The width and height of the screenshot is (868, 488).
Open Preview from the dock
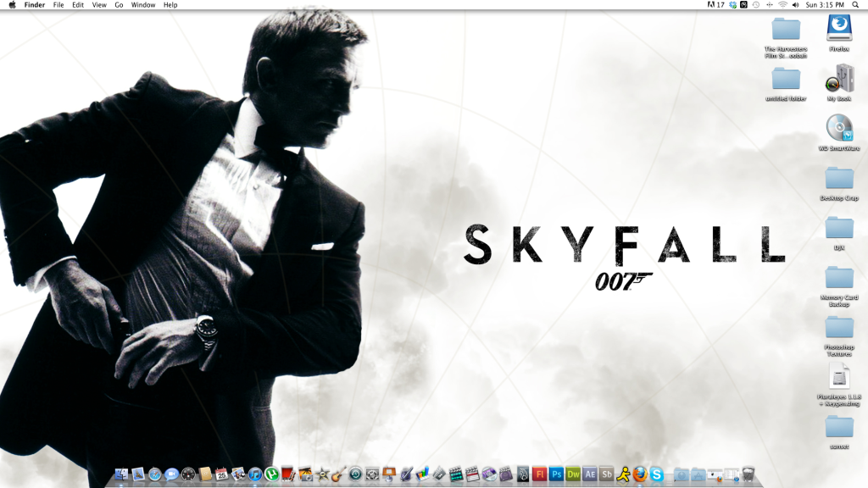pos(238,474)
